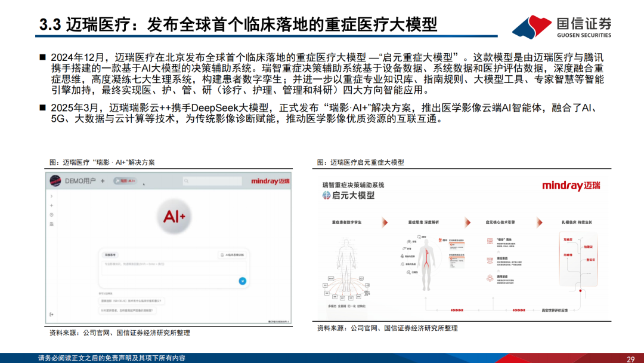The image size is (644, 363).
Task: Click the 写病历 label in the growth panel
Action: (568, 239)
